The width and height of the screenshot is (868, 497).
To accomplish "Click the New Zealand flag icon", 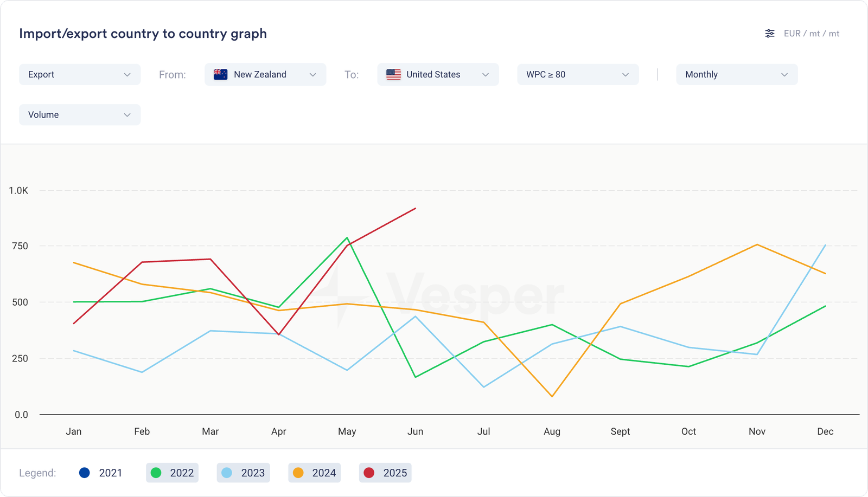I will tap(220, 75).
